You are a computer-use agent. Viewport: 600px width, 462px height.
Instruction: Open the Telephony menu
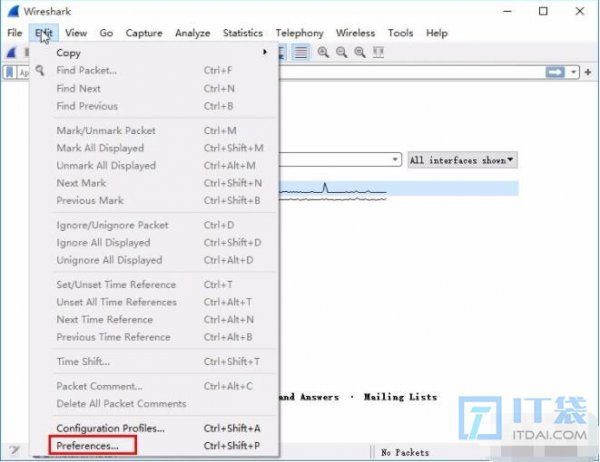299,33
